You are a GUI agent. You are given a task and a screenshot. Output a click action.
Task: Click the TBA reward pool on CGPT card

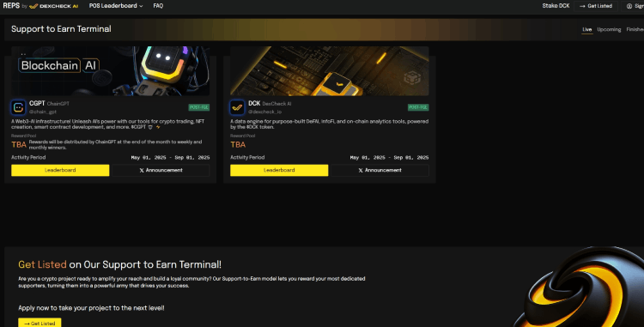pos(19,144)
